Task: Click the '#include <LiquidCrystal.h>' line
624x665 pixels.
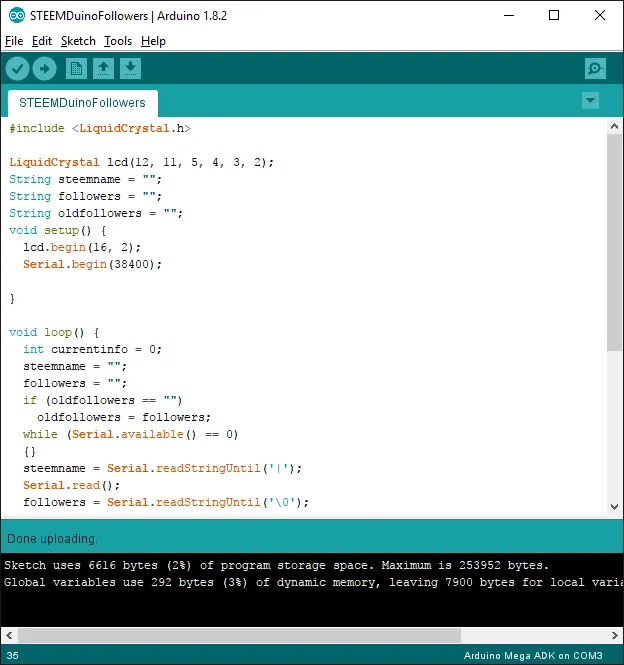Action: (100, 129)
